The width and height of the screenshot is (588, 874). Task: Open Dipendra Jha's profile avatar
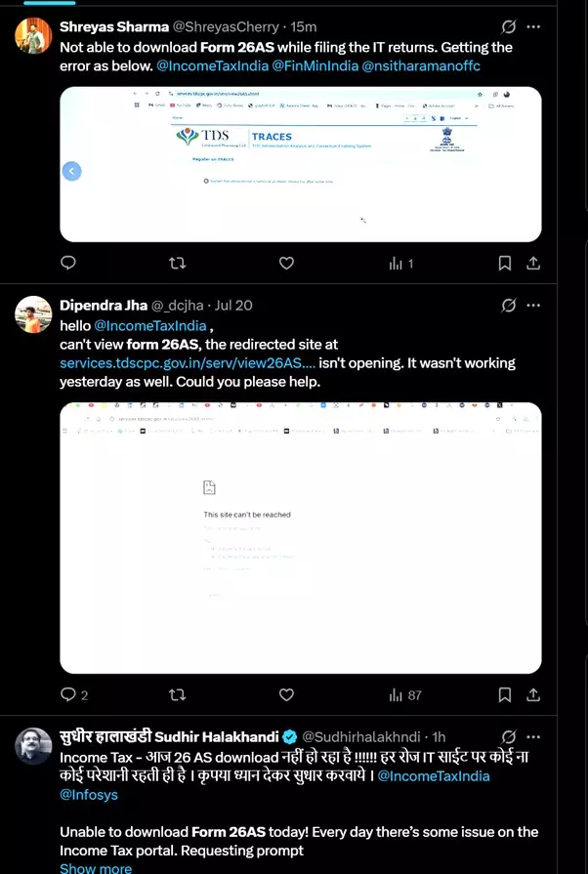33,314
